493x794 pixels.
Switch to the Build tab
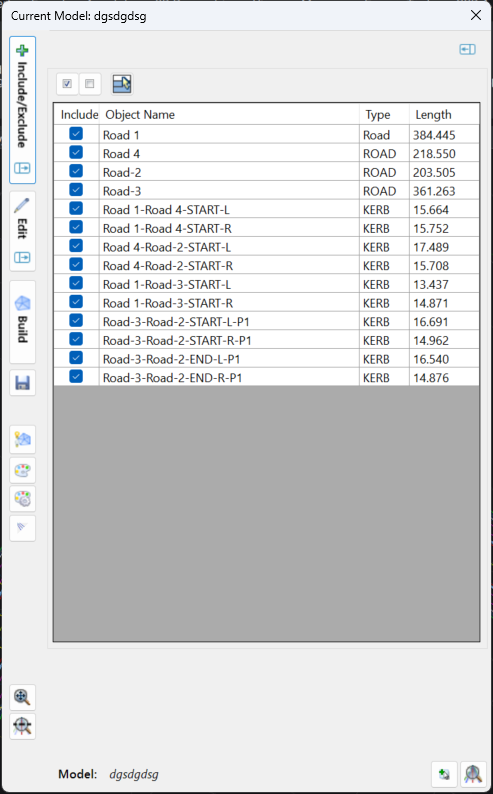pyautogui.click(x=22, y=321)
